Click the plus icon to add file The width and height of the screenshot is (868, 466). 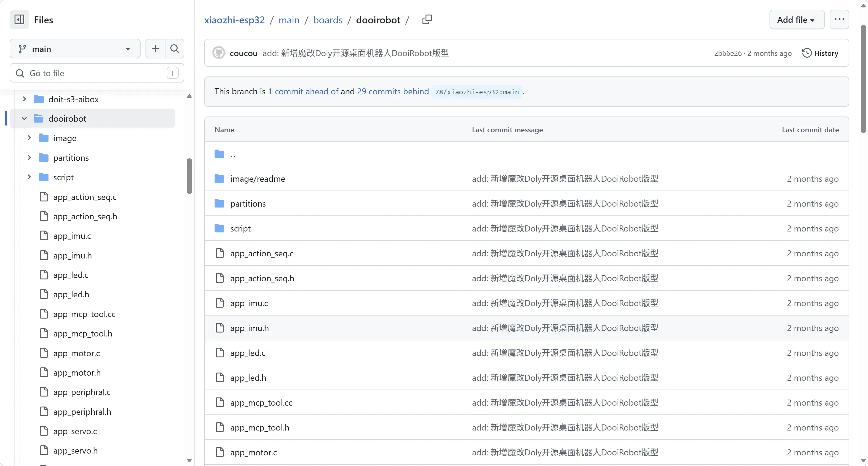[x=155, y=49]
